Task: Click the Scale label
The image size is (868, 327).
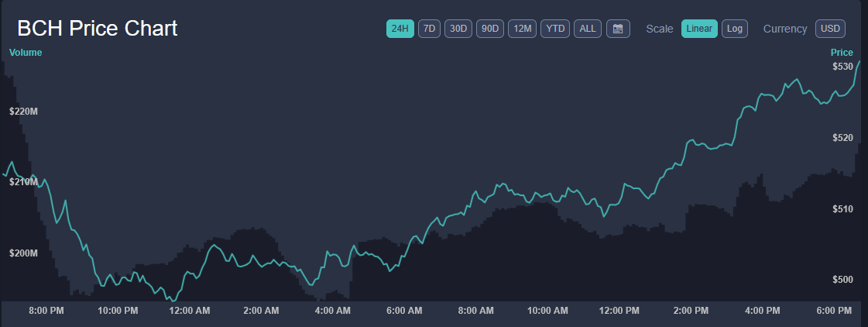Action: (659, 29)
